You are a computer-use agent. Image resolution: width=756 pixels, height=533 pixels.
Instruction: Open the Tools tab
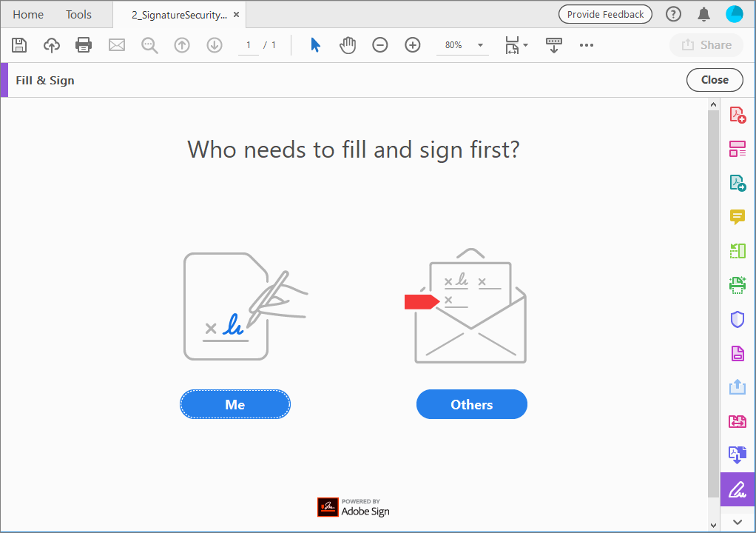click(78, 14)
